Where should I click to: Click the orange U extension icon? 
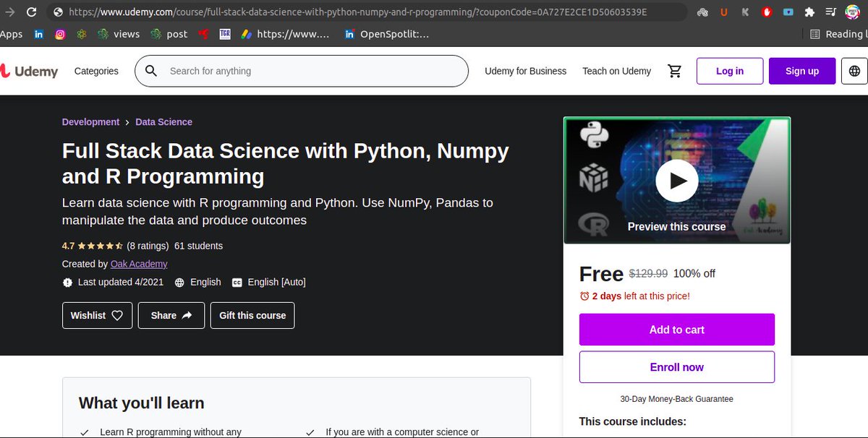(724, 12)
